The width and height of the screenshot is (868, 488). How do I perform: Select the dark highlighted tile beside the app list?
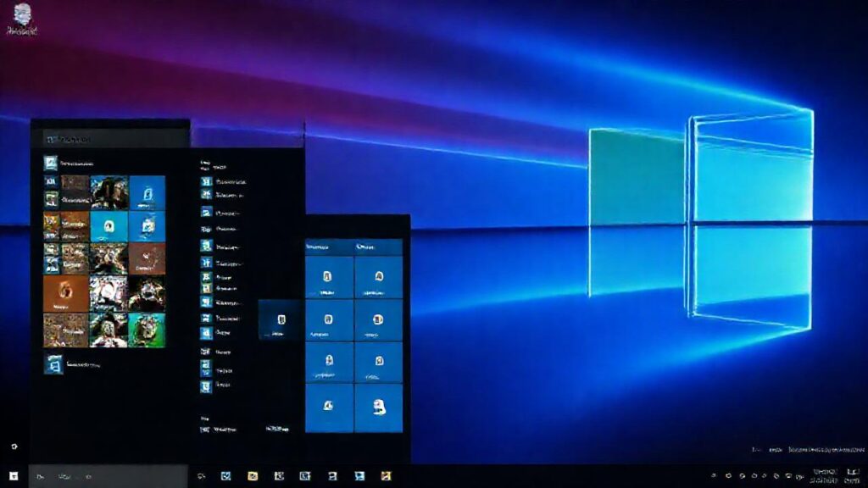click(x=281, y=320)
